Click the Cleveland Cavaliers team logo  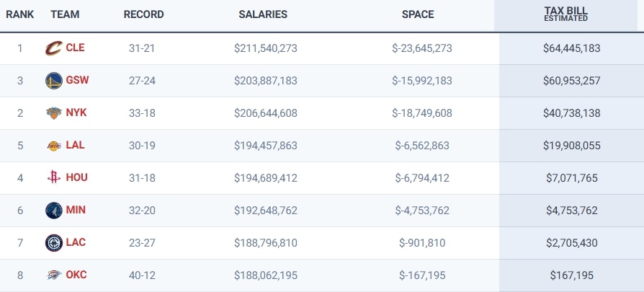[53, 48]
